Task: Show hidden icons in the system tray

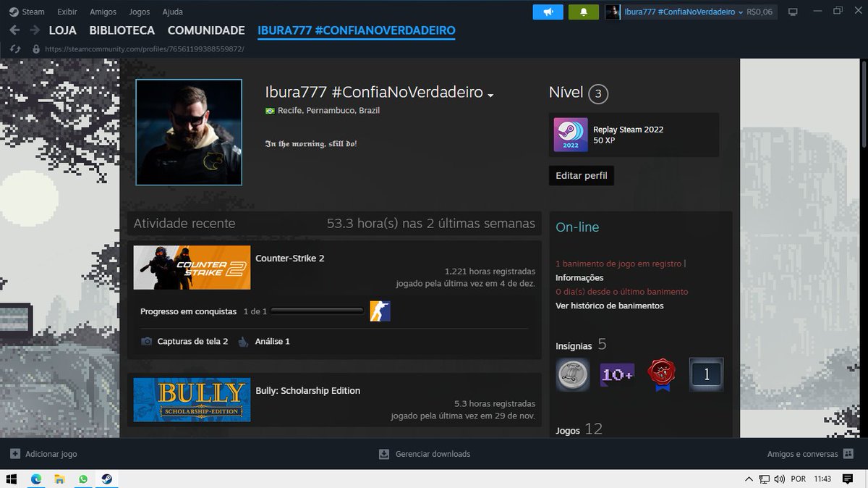Action: coord(749,479)
